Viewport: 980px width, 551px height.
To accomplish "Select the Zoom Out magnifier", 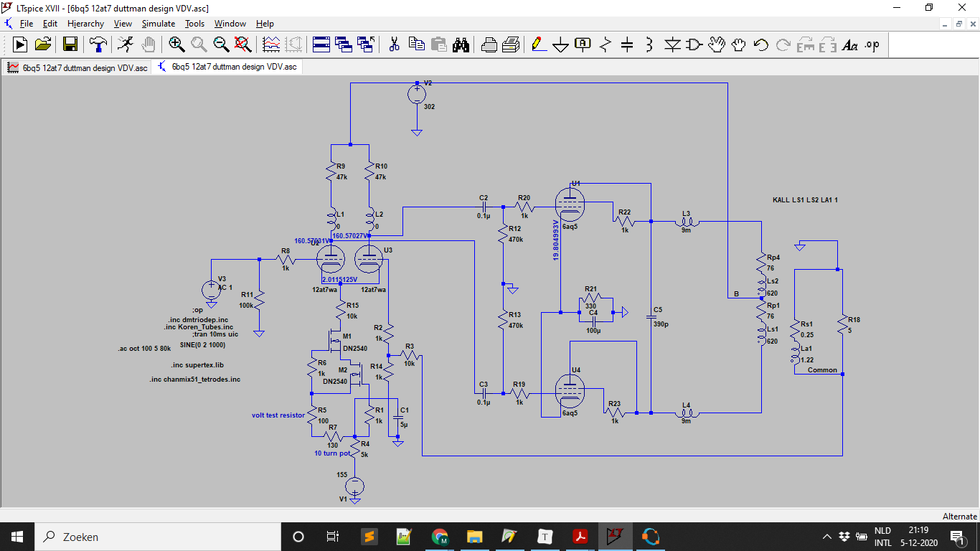I will (221, 44).
